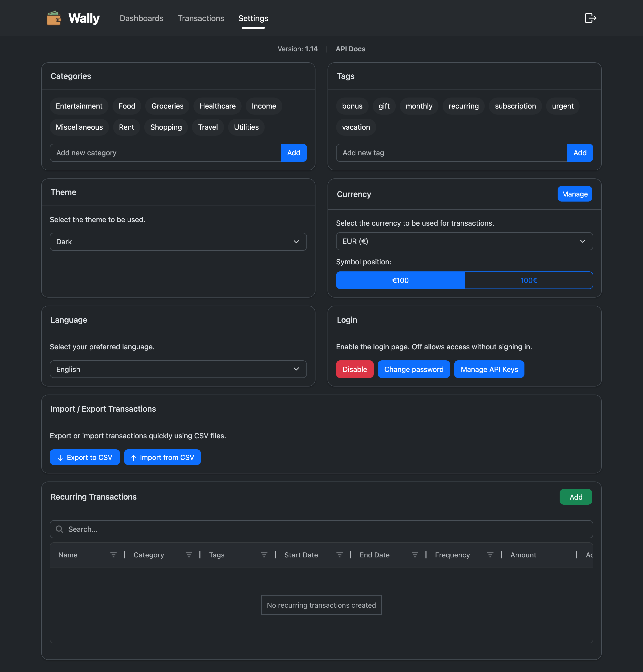Open the Language dropdown showing English

(x=178, y=369)
